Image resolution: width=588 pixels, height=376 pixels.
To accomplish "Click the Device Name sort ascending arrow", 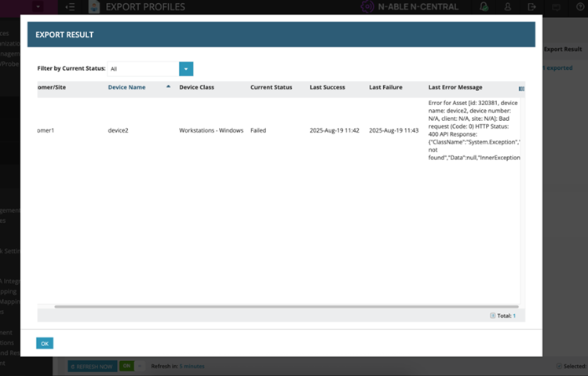I will (x=168, y=86).
